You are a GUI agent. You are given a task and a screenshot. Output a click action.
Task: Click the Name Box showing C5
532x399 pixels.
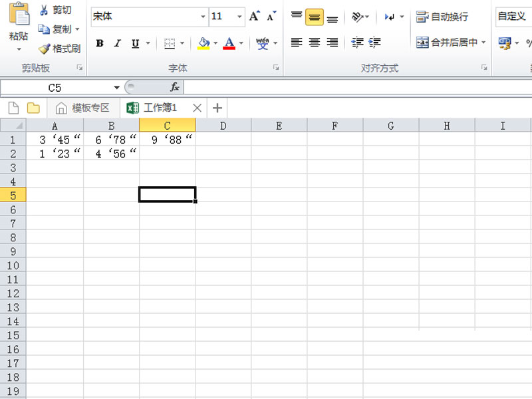pos(56,88)
